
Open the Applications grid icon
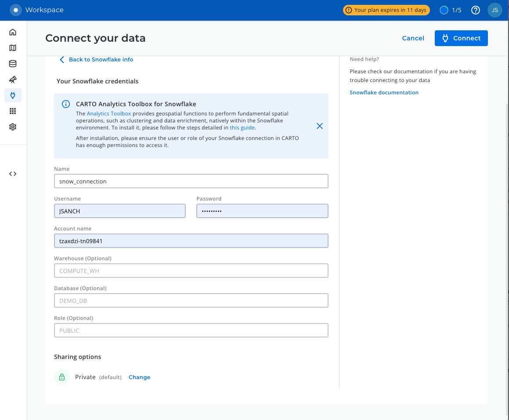[x=13, y=111]
